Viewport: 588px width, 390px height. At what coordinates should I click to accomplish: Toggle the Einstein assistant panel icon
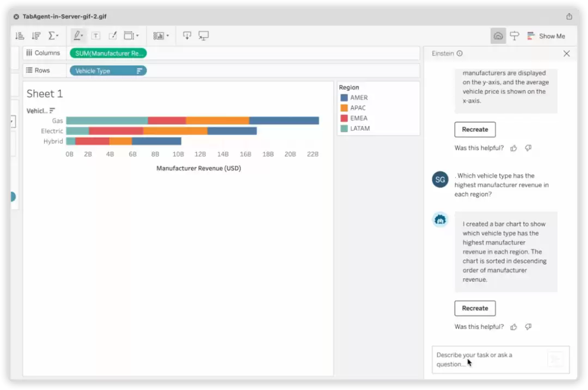(x=498, y=36)
